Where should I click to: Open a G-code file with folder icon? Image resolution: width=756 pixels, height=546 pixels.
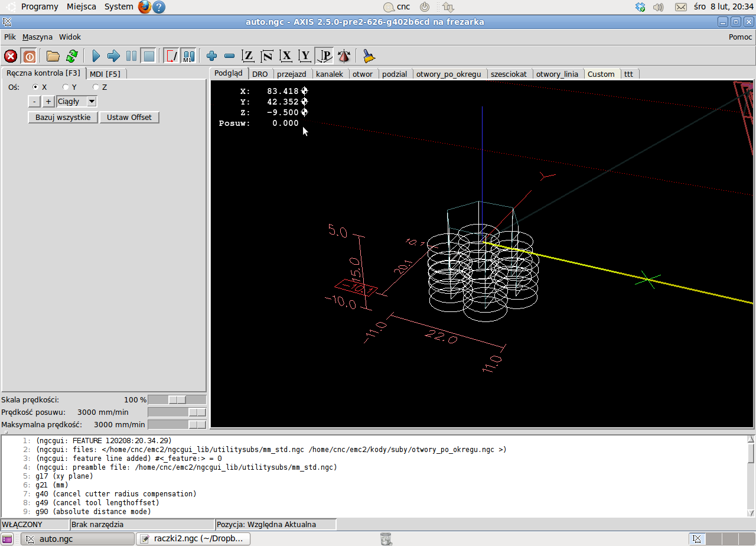(53, 56)
